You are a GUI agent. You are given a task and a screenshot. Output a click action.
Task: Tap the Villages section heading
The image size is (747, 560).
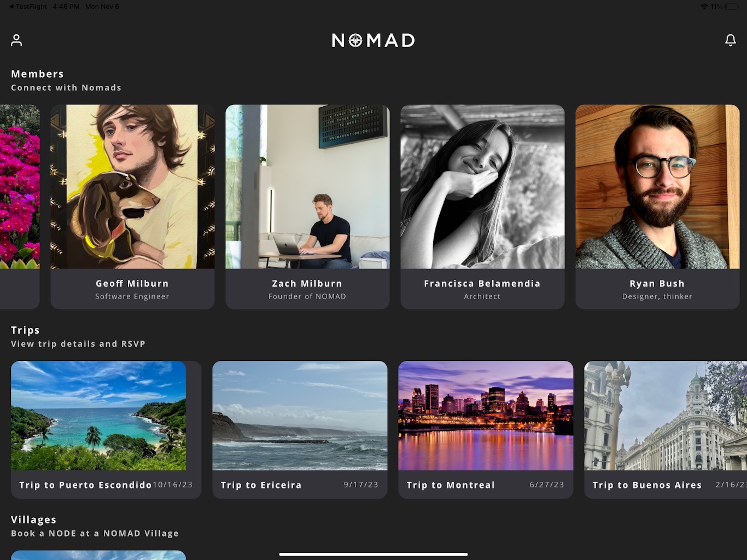click(x=34, y=520)
